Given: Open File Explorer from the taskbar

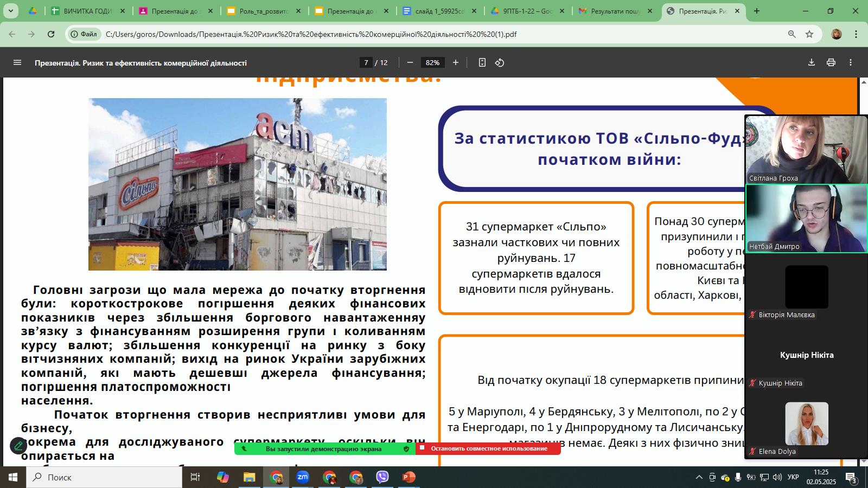Looking at the screenshot, I should click(x=249, y=477).
